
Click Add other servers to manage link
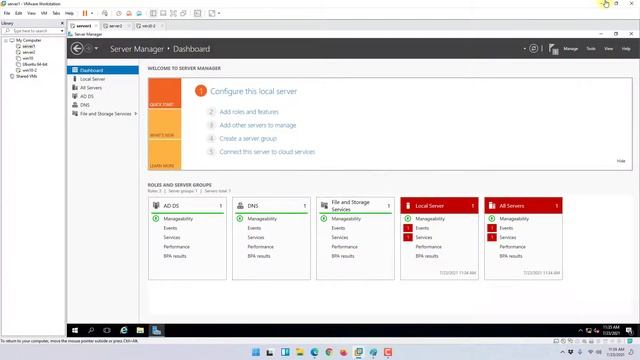click(x=258, y=125)
